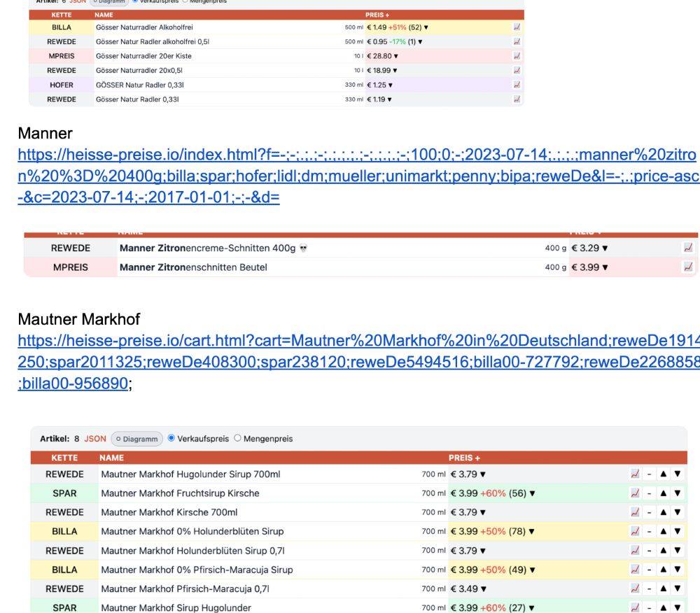Move 0% Pfirsich-Maracuja Sirup row up
This screenshot has height=613, width=700.
(664, 570)
